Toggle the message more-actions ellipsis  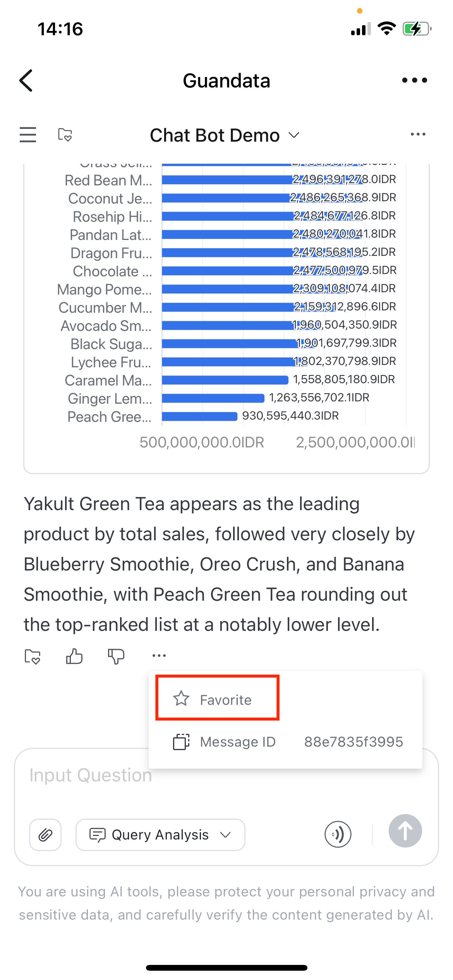point(159,655)
